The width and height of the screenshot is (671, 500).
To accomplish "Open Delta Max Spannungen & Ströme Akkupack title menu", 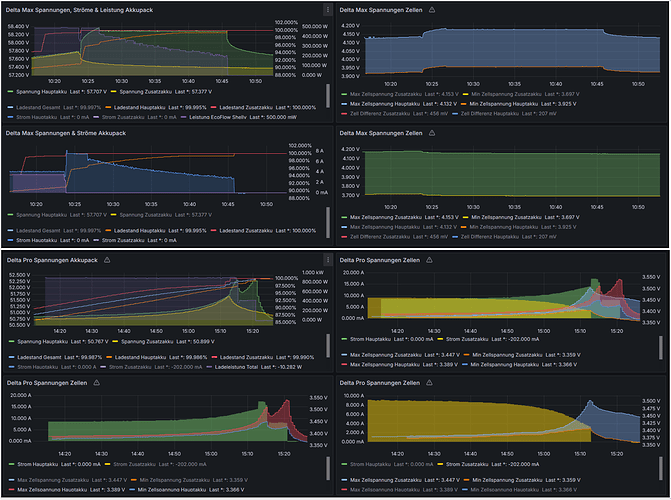I will tap(68, 133).
